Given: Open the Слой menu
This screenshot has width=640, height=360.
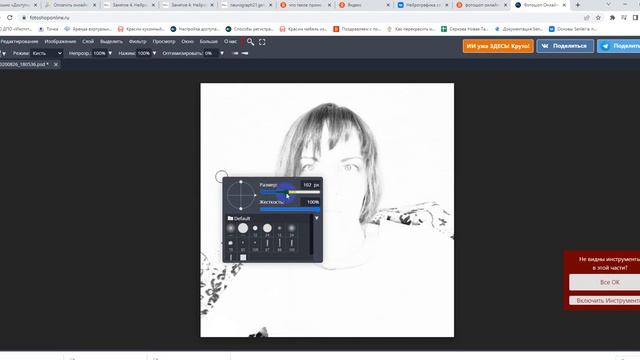Looking at the screenshot, I should [x=88, y=42].
